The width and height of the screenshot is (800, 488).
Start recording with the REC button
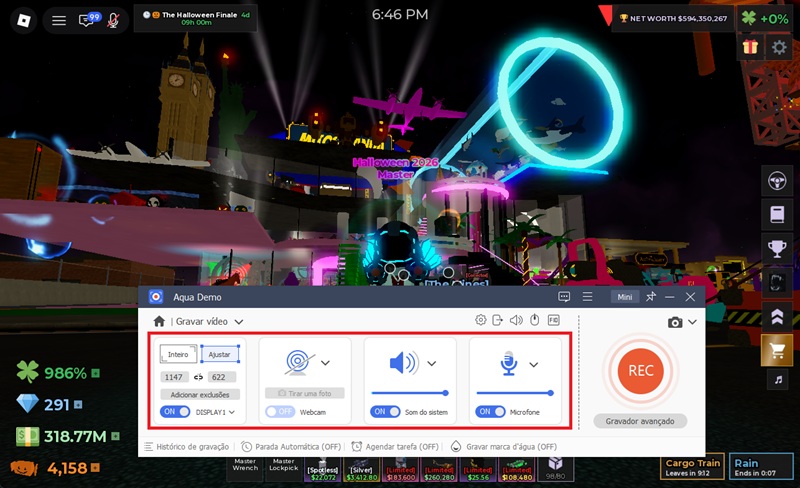click(641, 371)
